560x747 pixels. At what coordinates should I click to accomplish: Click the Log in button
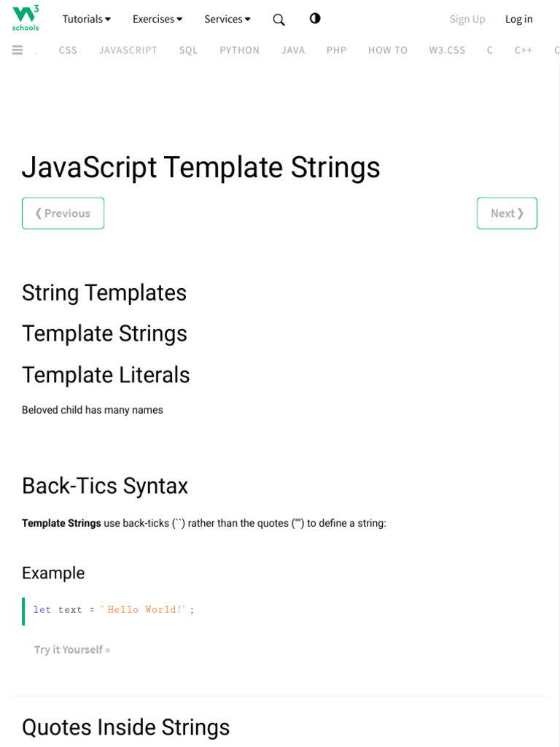[x=519, y=19]
